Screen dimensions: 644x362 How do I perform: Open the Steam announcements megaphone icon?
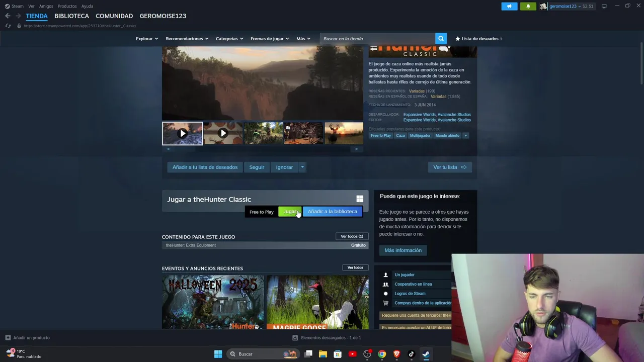tap(509, 6)
